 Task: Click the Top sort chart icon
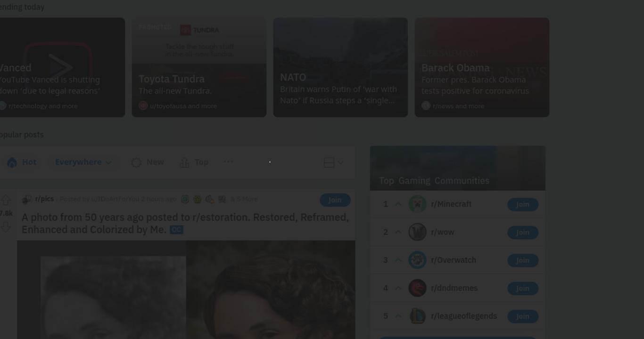(x=184, y=162)
